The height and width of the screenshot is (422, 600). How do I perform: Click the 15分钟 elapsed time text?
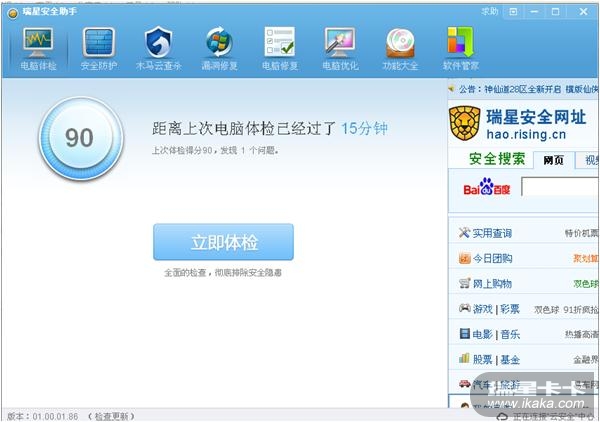coord(364,128)
